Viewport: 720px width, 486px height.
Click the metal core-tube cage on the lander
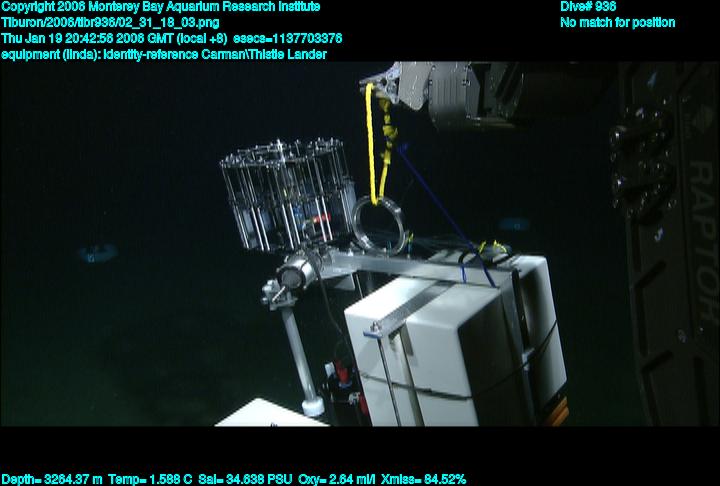pyautogui.click(x=288, y=195)
